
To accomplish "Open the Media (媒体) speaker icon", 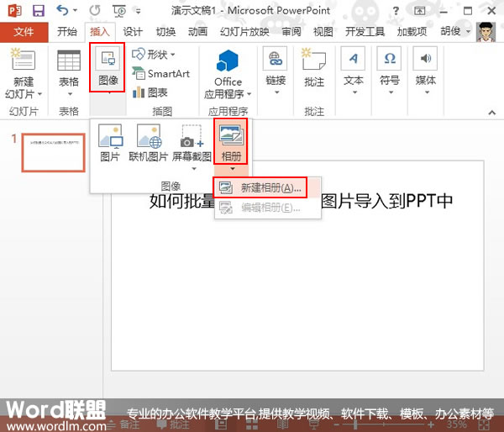I will click(426, 59).
